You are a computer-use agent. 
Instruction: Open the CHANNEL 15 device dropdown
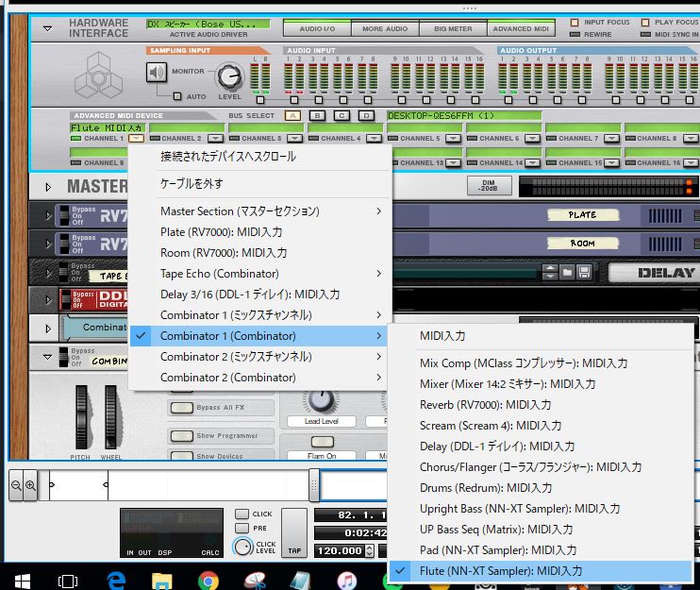(x=611, y=163)
